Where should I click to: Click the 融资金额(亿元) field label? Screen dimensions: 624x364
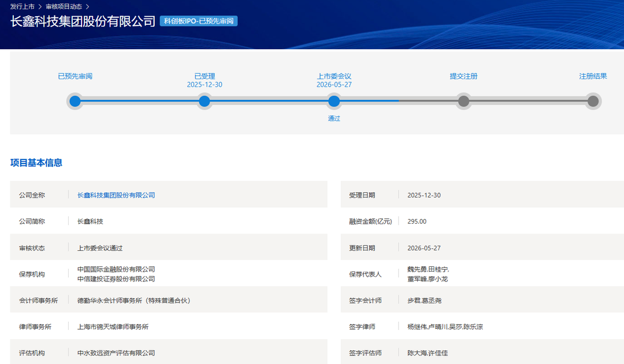370,221
